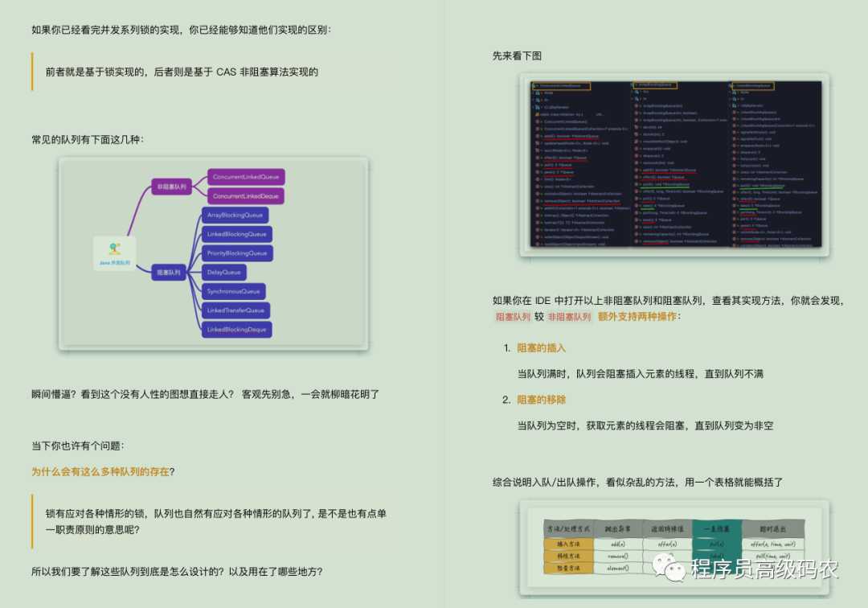Click SynchronousQueue node in the mind map
Image resolution: width=868 pixels, height=608 pixels.
click(x=233, y=291)
